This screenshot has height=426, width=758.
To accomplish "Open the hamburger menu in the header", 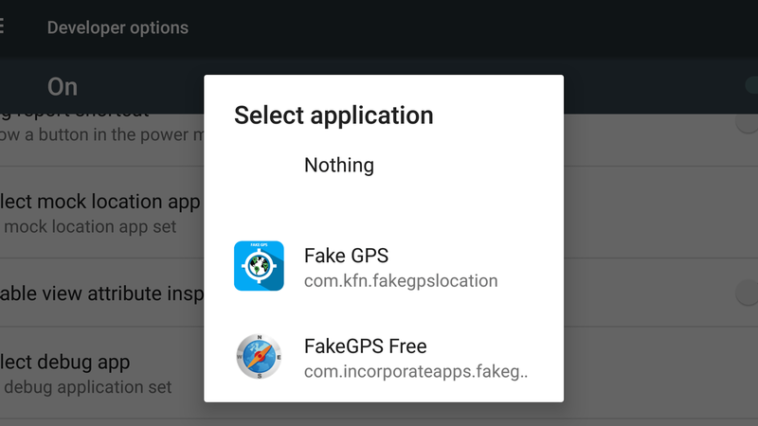I will [2, 27].
